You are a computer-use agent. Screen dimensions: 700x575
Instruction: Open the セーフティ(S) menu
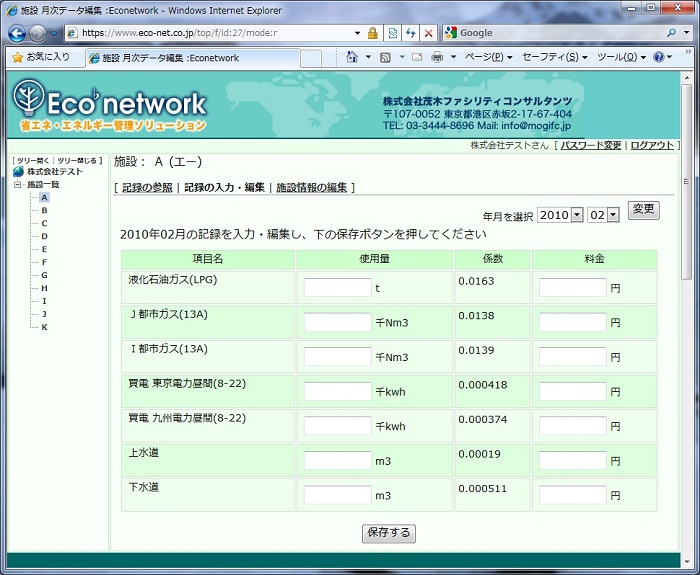555,57
